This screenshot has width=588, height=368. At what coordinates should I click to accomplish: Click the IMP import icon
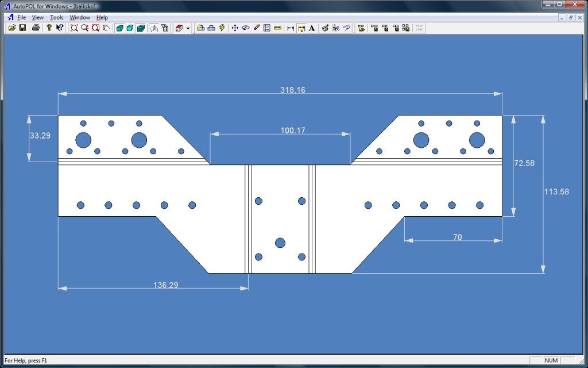[362, 28]
